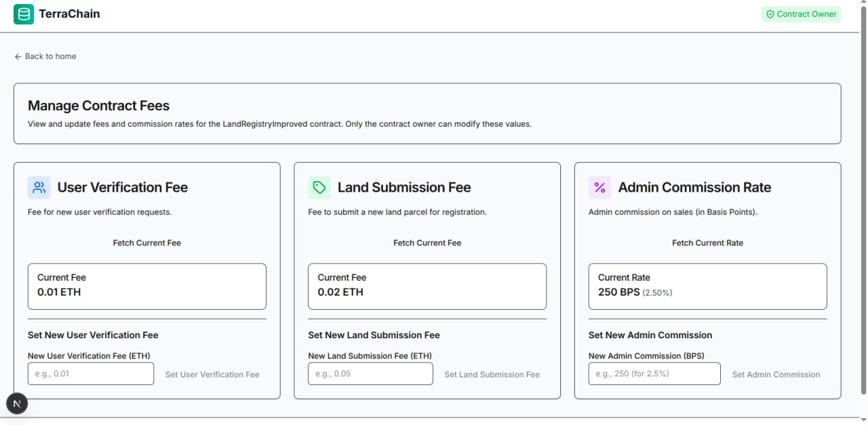This screenshot has height=425, width=868.
Task: Click the TerraChain brand name
Action: click(x=70, y=14)
